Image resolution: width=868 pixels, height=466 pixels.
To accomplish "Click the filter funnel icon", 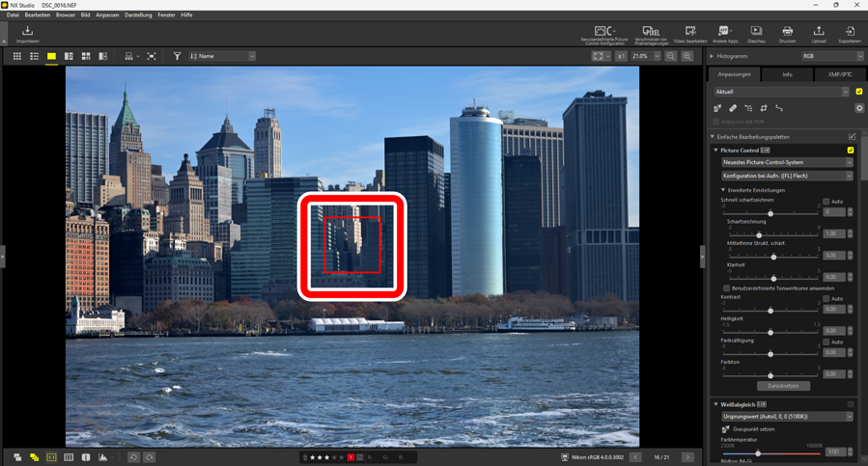I will click(177, 57).
